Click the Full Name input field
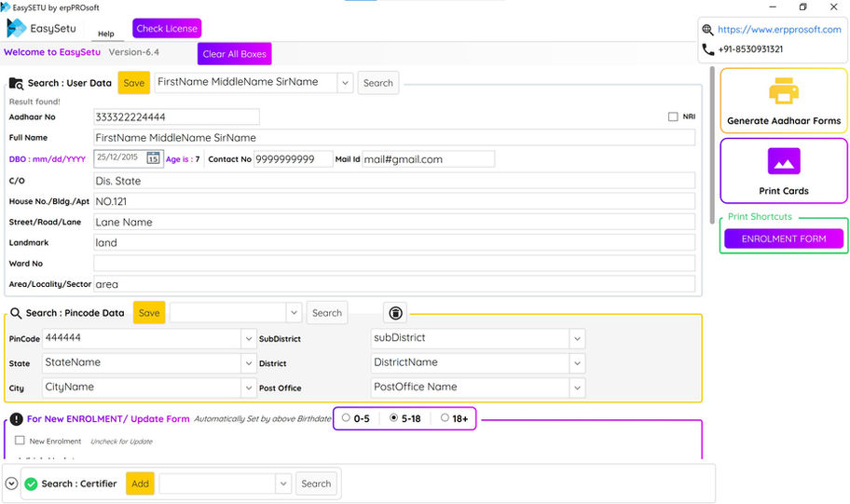Screen dimensions: 850x504 (x=394, y=138)
